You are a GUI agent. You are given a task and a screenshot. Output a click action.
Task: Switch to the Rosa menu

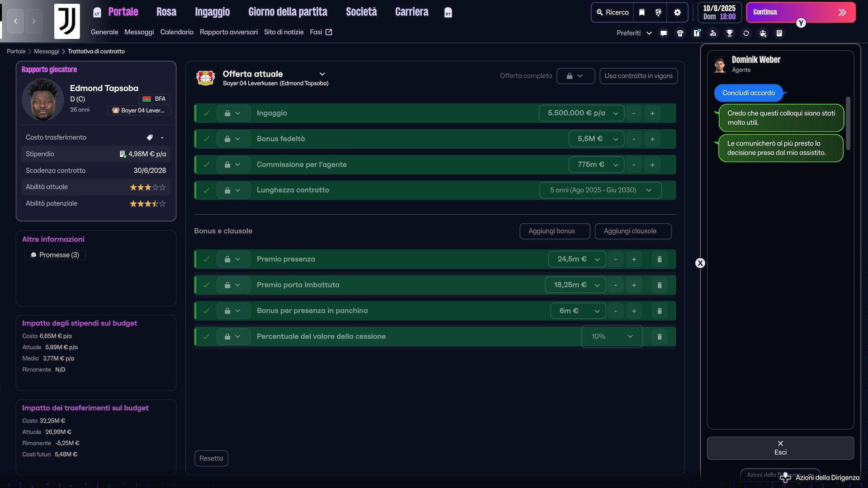pyautogui.click(x=166, y=12)
